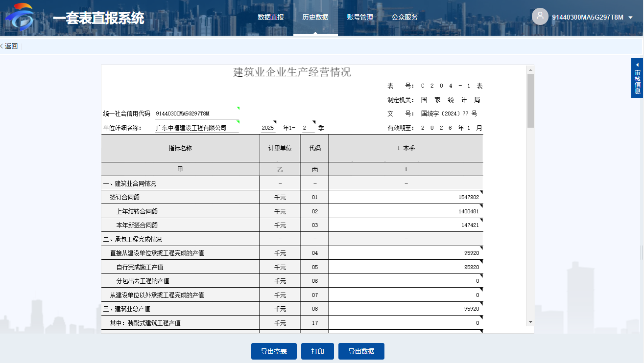Click scrollbar down arrow in the table
The height and width of the screenshot is (363, 644).
tap(530, 321)
